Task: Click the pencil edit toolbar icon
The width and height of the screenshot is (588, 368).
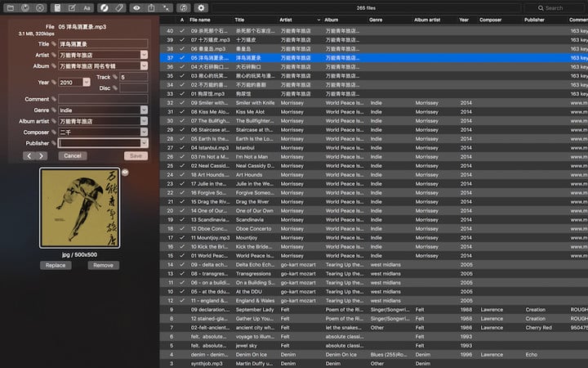Action: [x=72, y=8]
